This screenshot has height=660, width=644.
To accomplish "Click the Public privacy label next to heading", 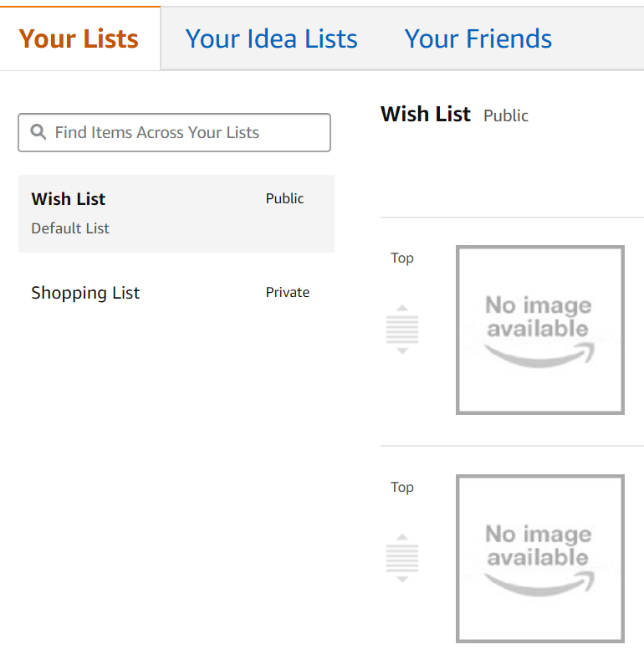I will coord(506,115).
